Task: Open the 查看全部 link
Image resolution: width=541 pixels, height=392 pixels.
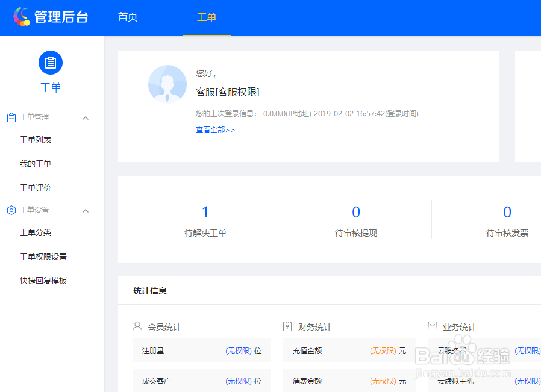Action: [x=211, y=129]
